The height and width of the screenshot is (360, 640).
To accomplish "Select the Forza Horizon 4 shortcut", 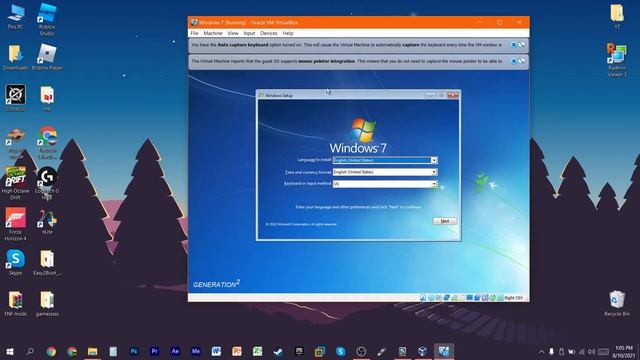I will point(16,223).
